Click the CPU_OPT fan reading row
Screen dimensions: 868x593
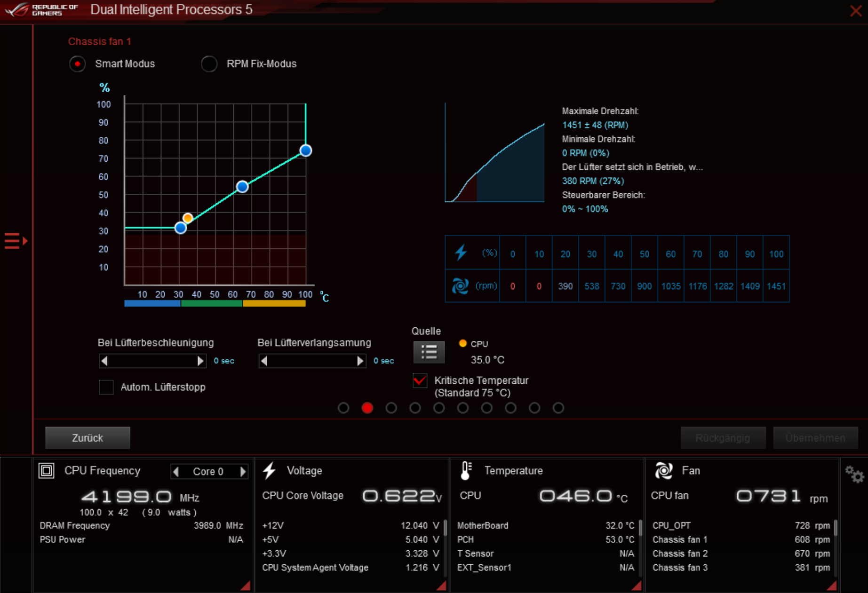click(x=741, y=525)
